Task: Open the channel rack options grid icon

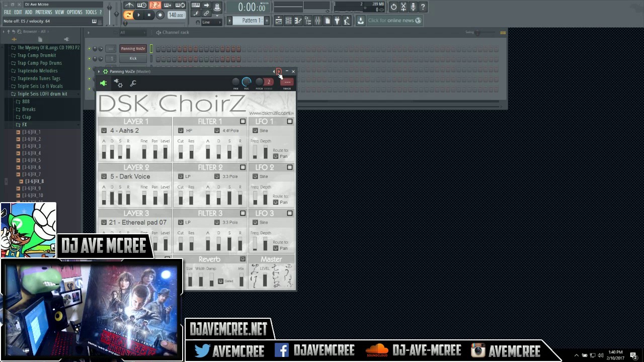Action: 503,33
